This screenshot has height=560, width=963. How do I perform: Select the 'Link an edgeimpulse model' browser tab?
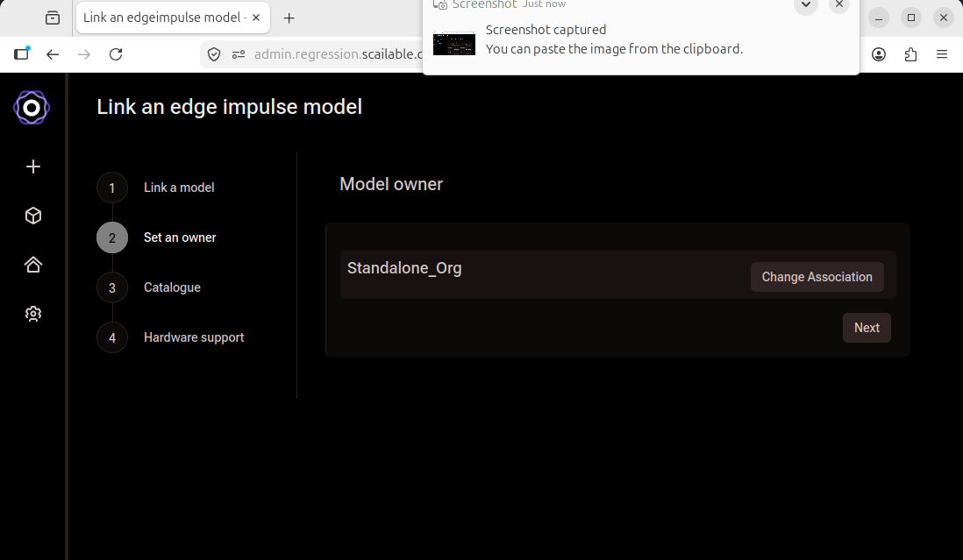pos(173,18)
